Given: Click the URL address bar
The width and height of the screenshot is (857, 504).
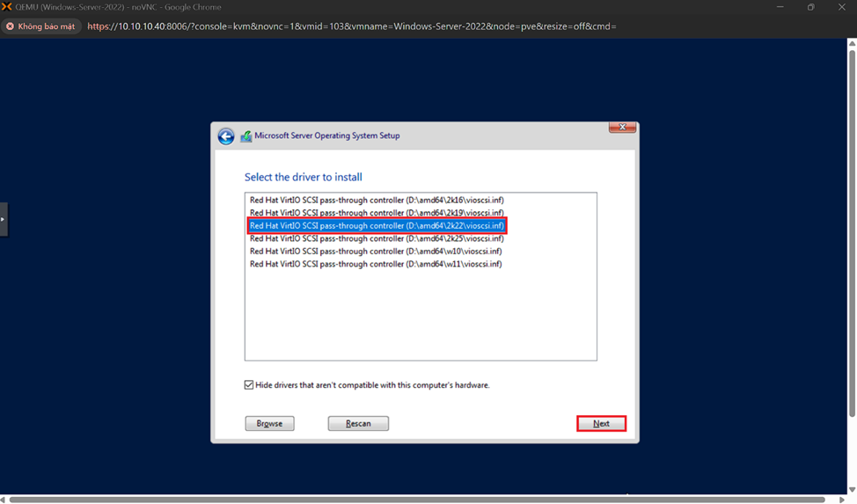Looking at the screenshot, I should (352, 26).
